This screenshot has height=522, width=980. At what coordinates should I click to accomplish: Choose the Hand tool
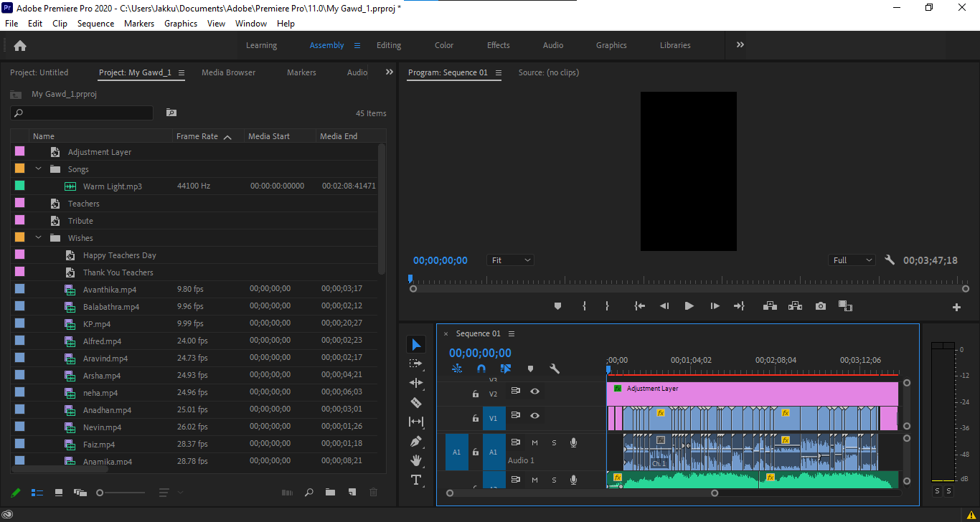pyautogui.click(x=416, y=460)
